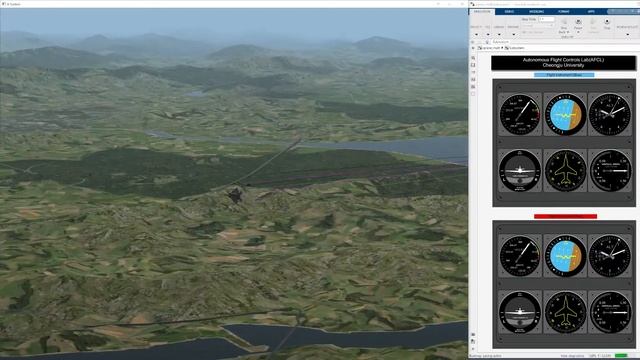
Task: Open the FORMAT ribbon tab
Action: coord(564,11)
